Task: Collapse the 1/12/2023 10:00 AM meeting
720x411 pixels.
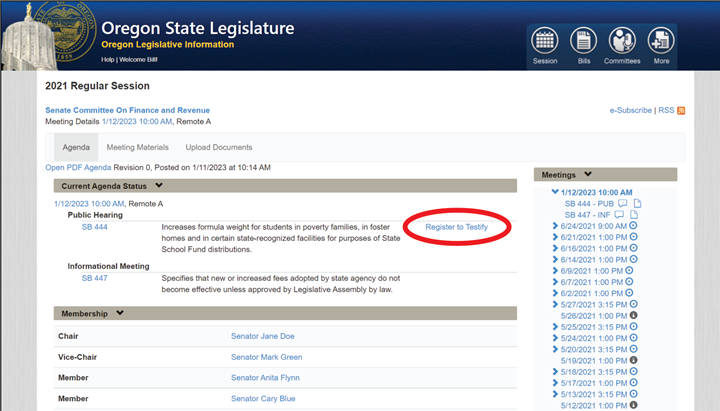Action: 556,193
